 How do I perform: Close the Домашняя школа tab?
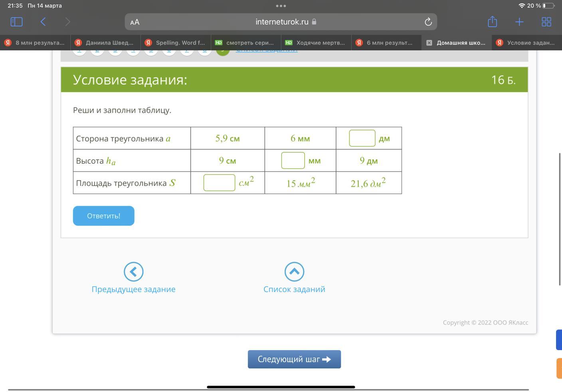429,43
